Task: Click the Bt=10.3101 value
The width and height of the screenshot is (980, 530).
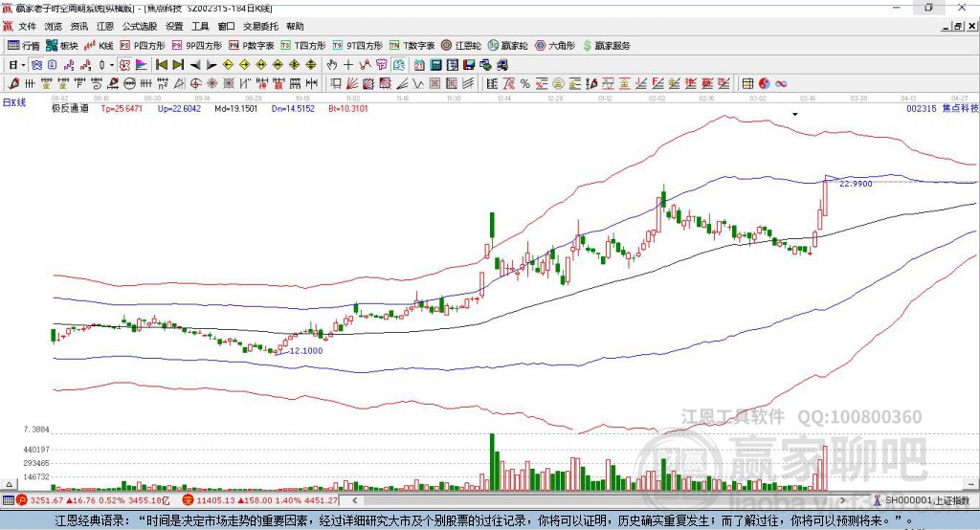Action: (x=348, y=109)
